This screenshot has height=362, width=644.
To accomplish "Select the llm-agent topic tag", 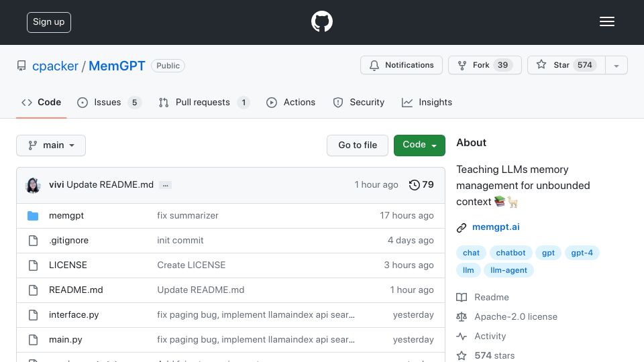I will pos(508,270).
